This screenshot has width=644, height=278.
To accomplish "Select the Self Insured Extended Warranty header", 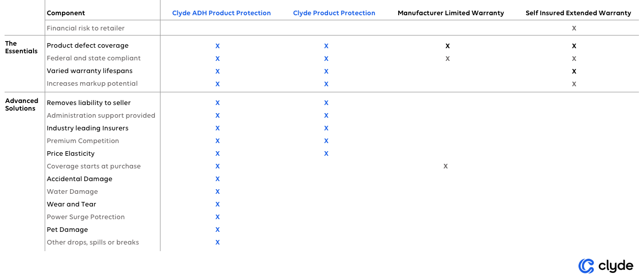I will pyautogui.click(x=578, y=13).
